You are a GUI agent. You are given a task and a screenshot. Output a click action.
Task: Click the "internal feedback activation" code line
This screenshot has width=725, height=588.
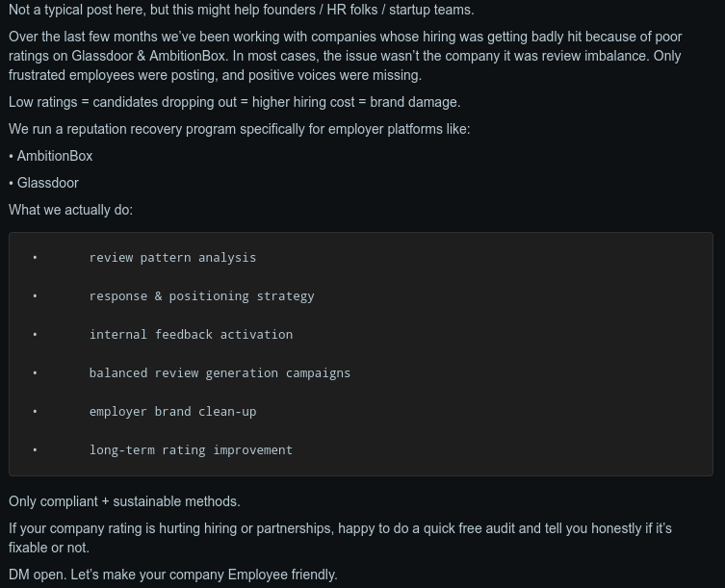coord(191,335)
